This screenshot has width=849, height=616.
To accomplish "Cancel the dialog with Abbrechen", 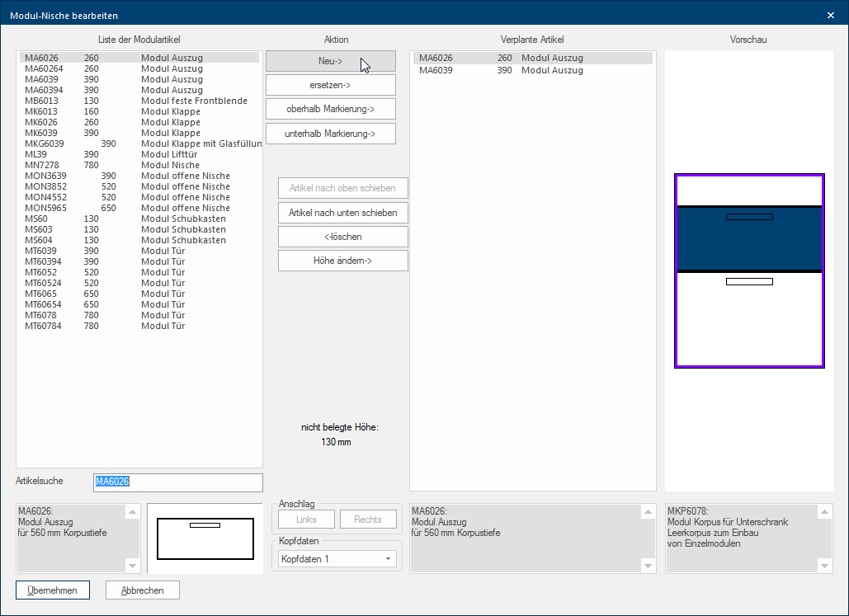I will pos(142,590).
